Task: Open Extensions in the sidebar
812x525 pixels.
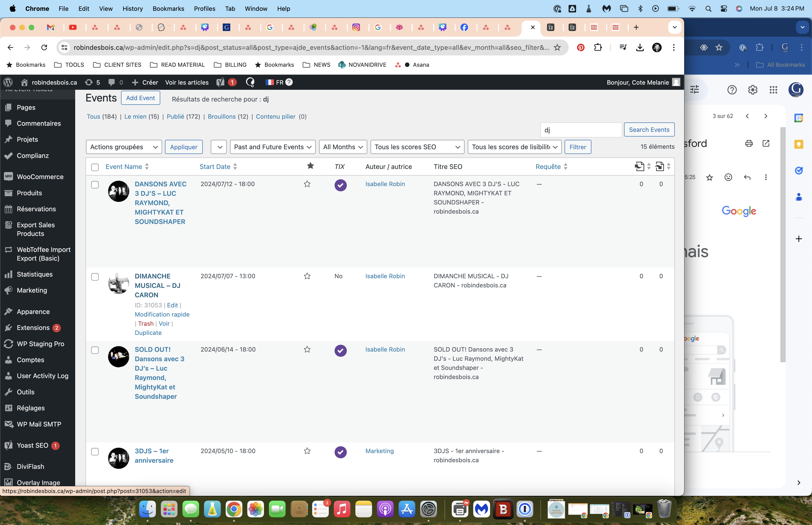Action: coord(33,328)
